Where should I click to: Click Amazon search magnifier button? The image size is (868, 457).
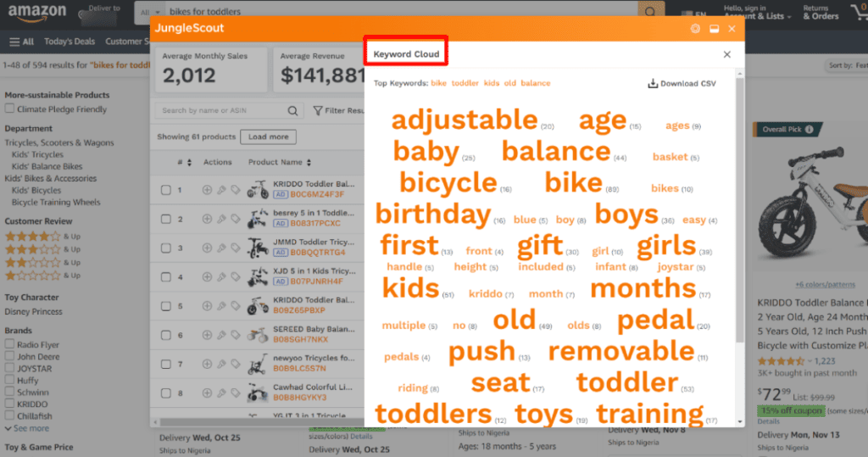[x=650, y=12]
